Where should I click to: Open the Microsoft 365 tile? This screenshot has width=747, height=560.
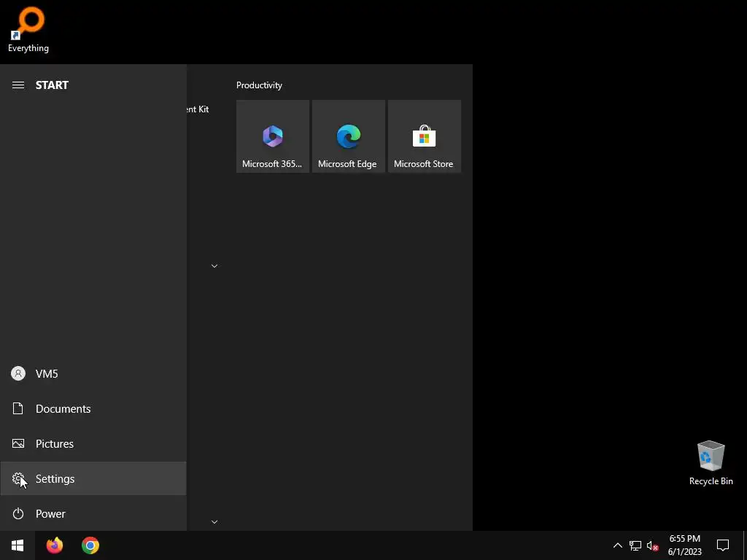[x=273, y=136]
